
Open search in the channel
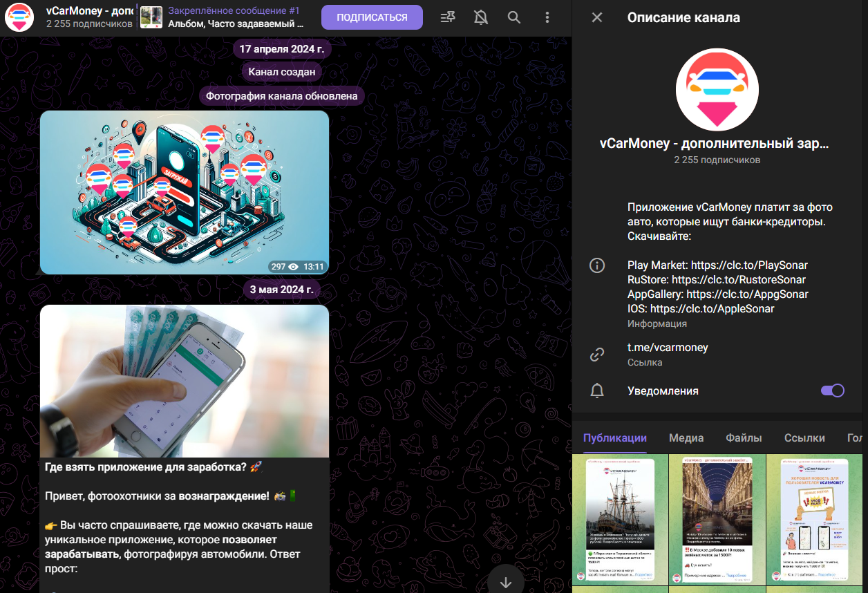[x=514, y=17]
